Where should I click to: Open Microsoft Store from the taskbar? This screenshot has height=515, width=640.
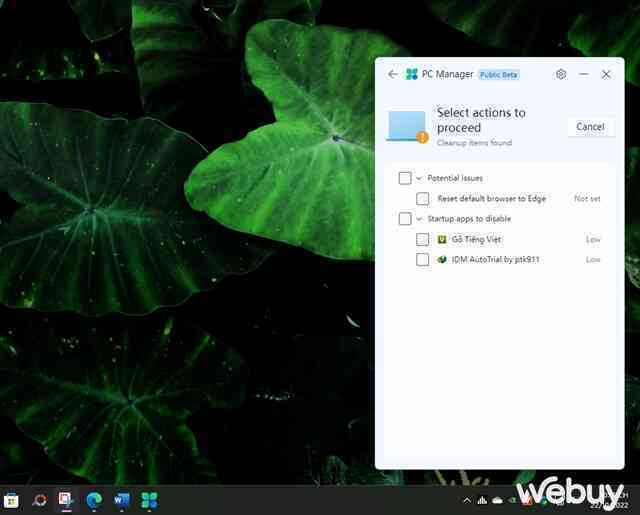point(11,500)
